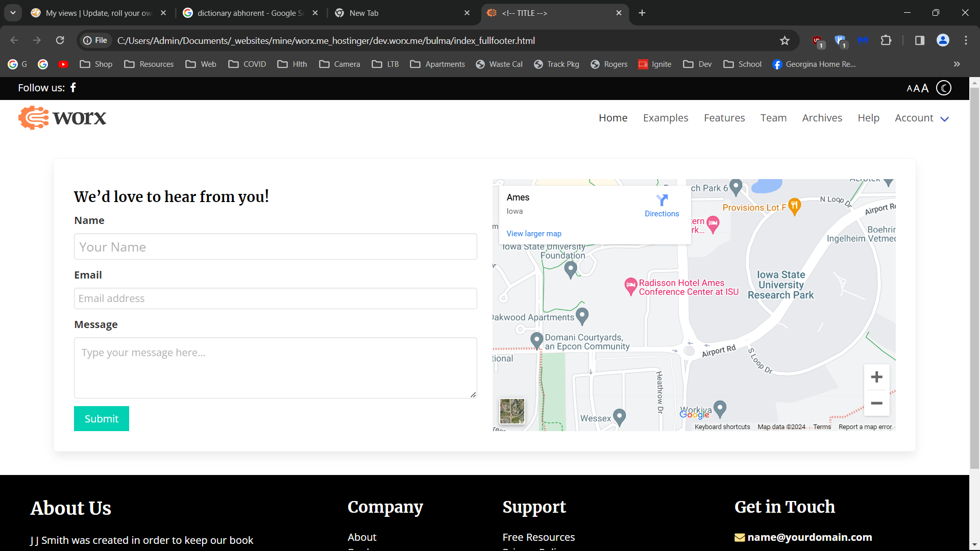Click the Facebook follow icon
The image size is (980, 551).
[73, 88]
